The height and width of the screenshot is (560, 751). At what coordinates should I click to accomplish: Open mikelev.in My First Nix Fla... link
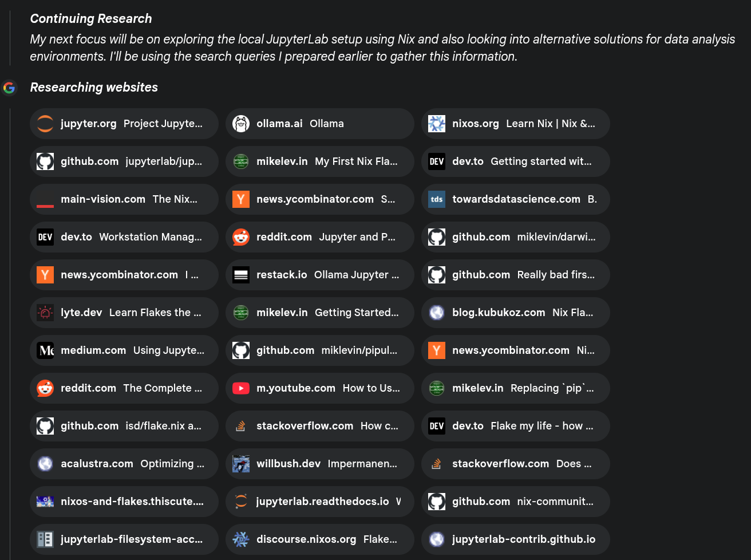click(x=320, y=161)
